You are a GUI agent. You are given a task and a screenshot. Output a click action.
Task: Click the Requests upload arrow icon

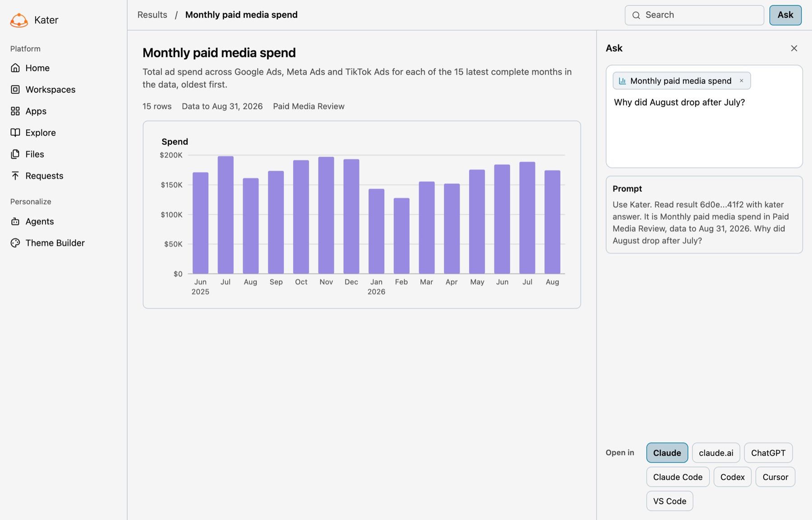[15, 176]
